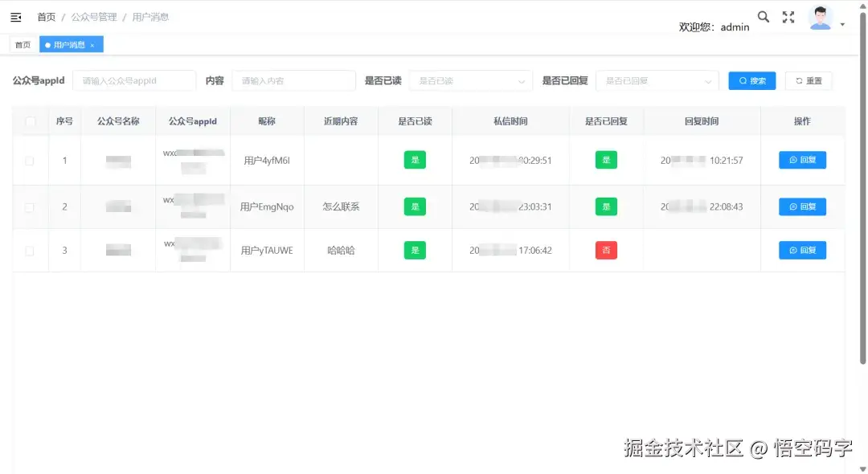
Task: Click the green 是 badge in row 3's 是否已读 column
Action: point(415,250)
